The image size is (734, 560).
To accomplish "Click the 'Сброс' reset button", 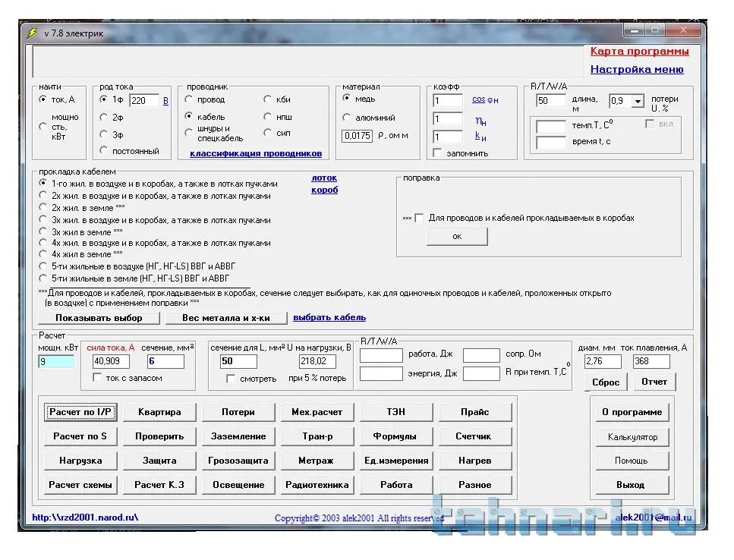I will pyautogui.click(x=606, y=382).
